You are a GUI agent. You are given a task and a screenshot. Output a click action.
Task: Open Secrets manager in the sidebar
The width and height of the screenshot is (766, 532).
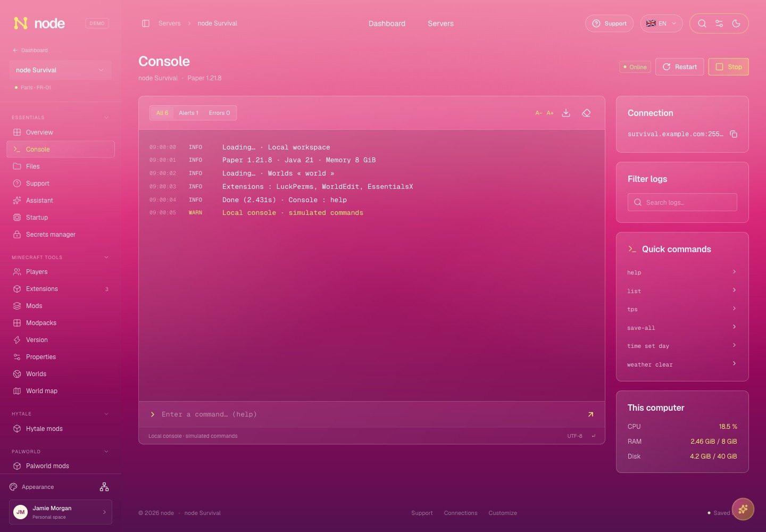pos(61,235)
